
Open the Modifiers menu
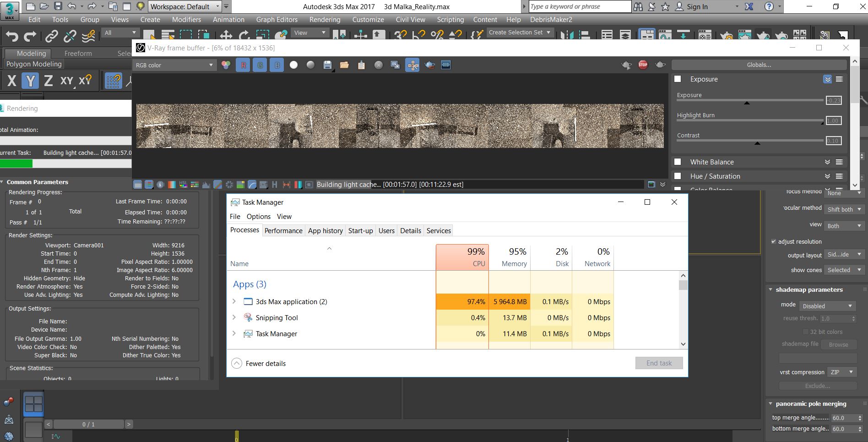click(x=186, y=19)
